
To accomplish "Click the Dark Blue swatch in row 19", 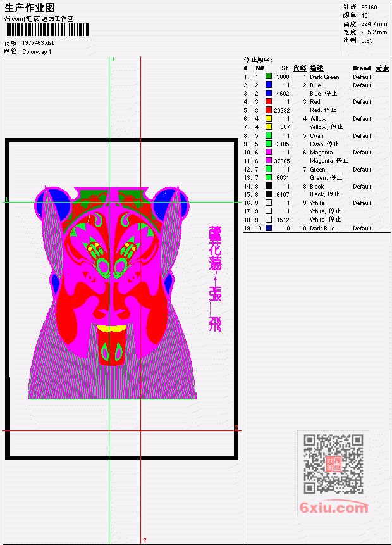I will 268,228.
